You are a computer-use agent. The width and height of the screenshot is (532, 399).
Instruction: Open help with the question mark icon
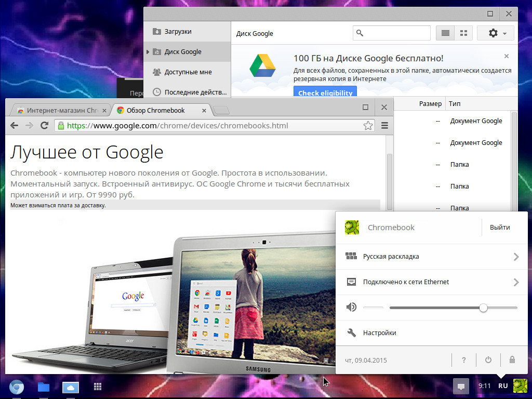(464, 360)
